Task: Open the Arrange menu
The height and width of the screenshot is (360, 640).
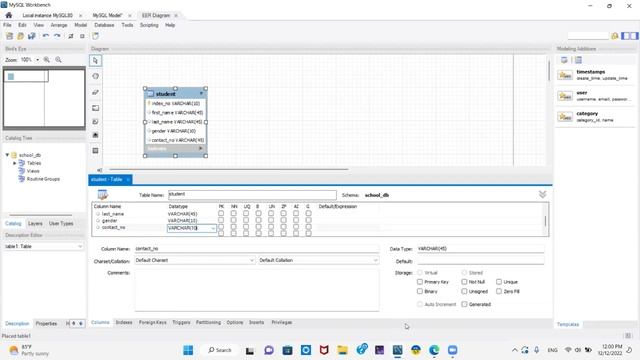Action: point(59,25)
